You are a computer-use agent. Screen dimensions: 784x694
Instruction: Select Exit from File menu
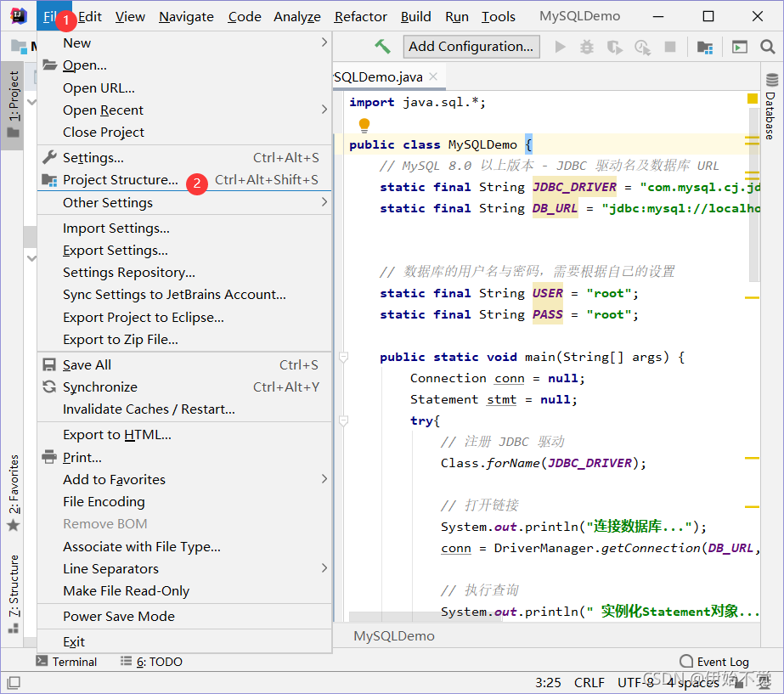point(184,641)
